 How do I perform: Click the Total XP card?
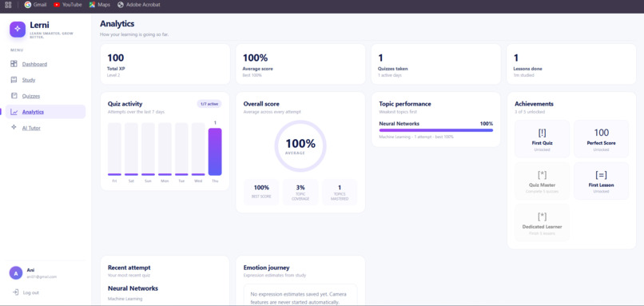(x=165, y=64)
